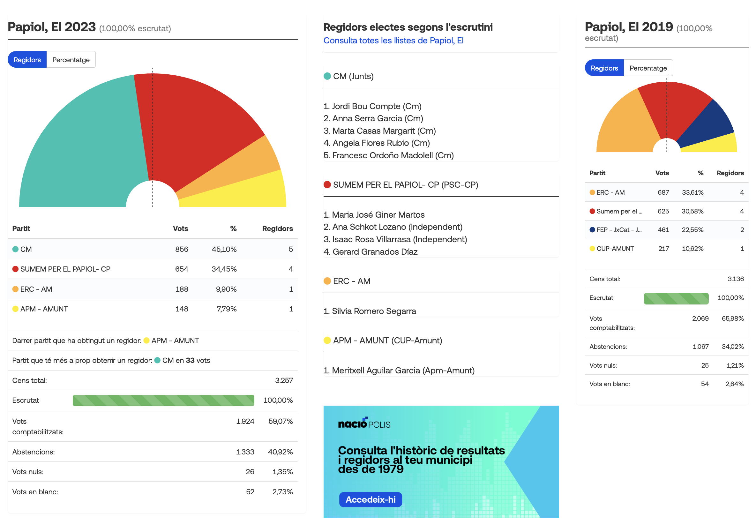Select the Regidors tab in the 2019 panel
This screenshot has width=756, height=532.
click(x=604, y=68)
